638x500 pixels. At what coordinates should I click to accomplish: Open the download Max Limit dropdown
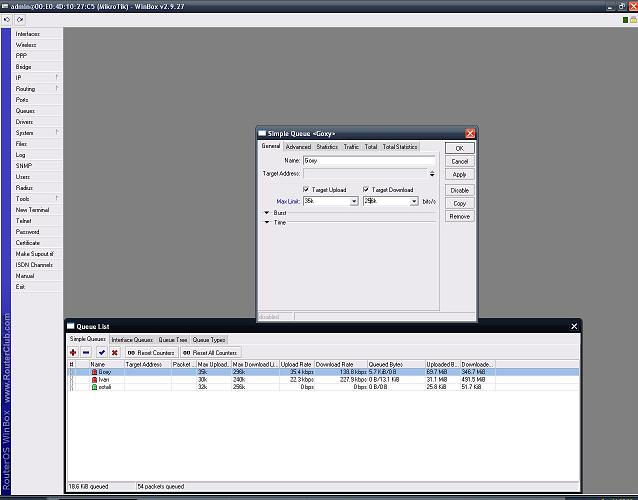(x=414, y=201)
